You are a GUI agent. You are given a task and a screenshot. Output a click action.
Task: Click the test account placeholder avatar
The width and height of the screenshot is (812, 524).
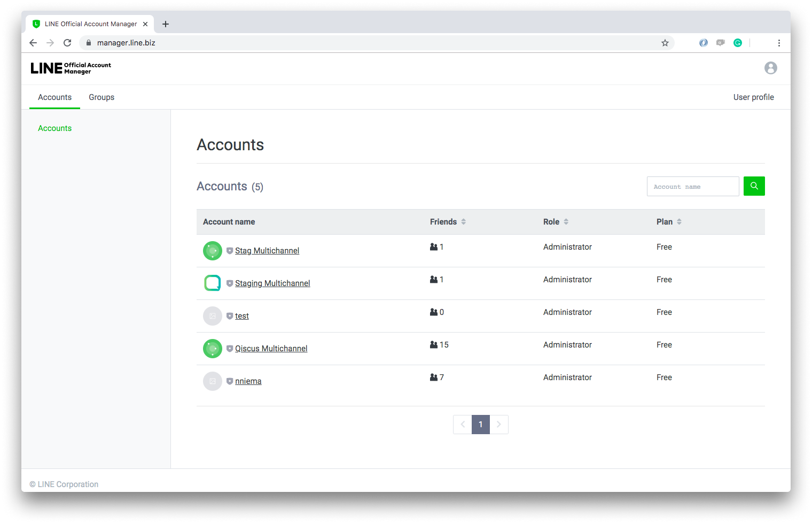pyautogui.click(x=213, y=316)
